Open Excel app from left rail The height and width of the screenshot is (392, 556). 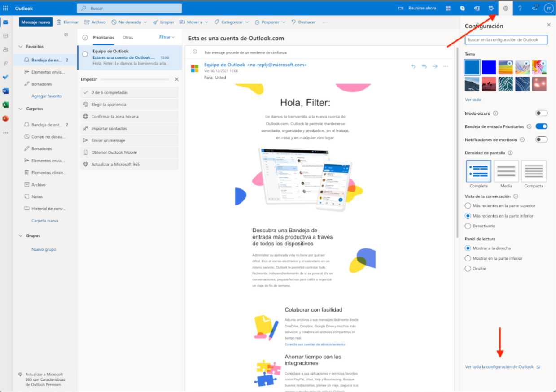5,105
